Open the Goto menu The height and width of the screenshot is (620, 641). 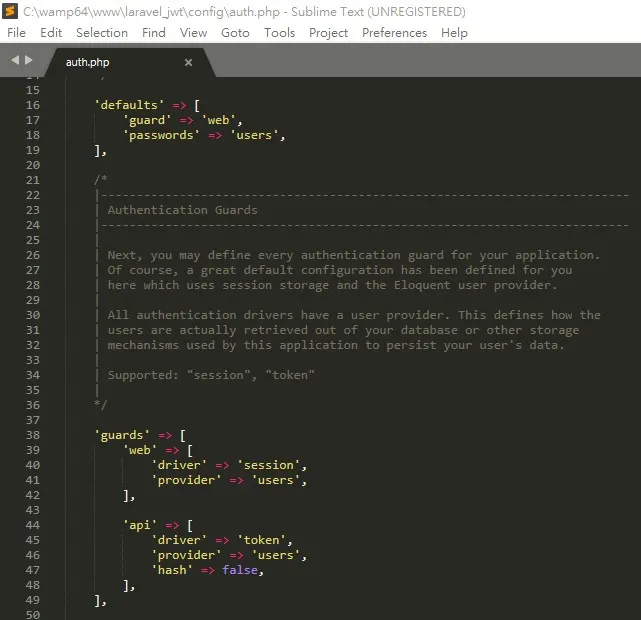(235, 33)
